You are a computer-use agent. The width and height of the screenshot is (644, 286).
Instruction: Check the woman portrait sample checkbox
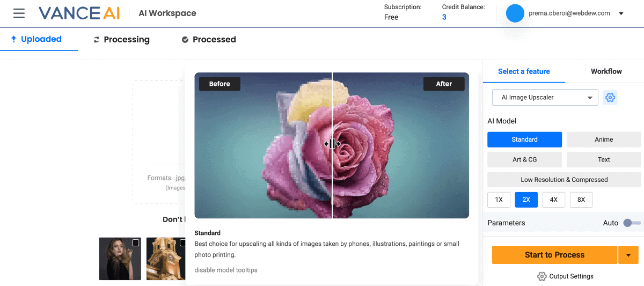click(136, 243)
